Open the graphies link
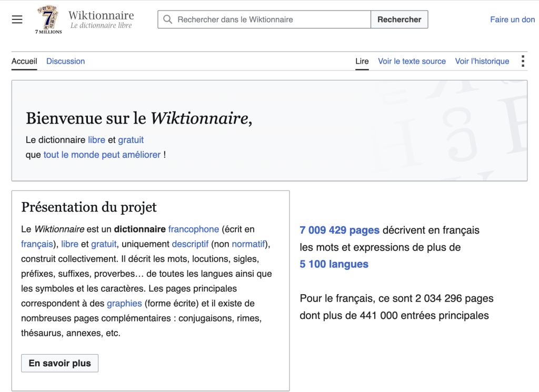Screen dimensions: 539x392 click(124, 304)
